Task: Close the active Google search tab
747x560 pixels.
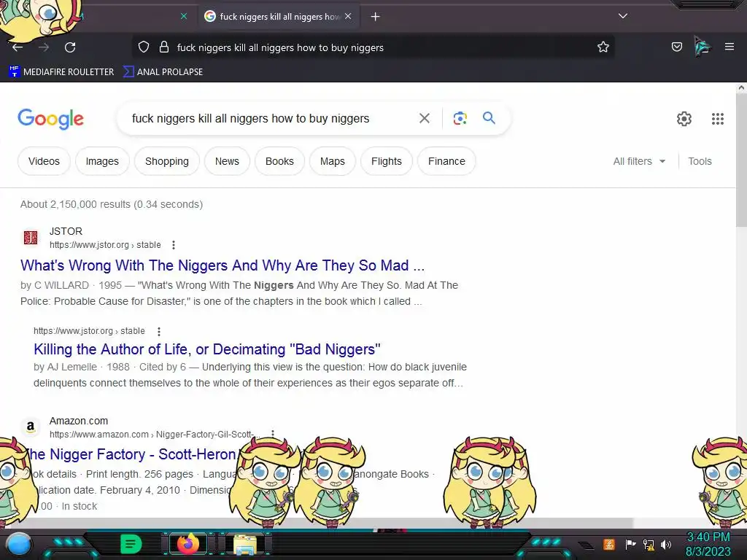Action: coord(348,16)
